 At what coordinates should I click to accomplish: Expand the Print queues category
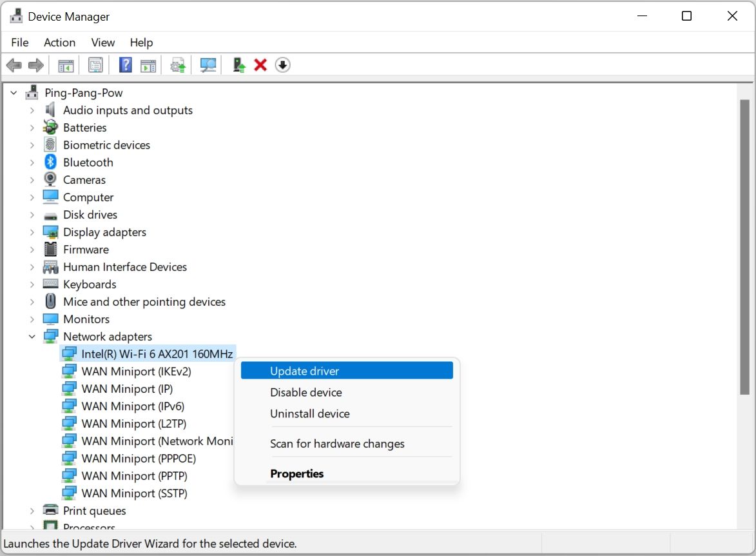point(32,510)
